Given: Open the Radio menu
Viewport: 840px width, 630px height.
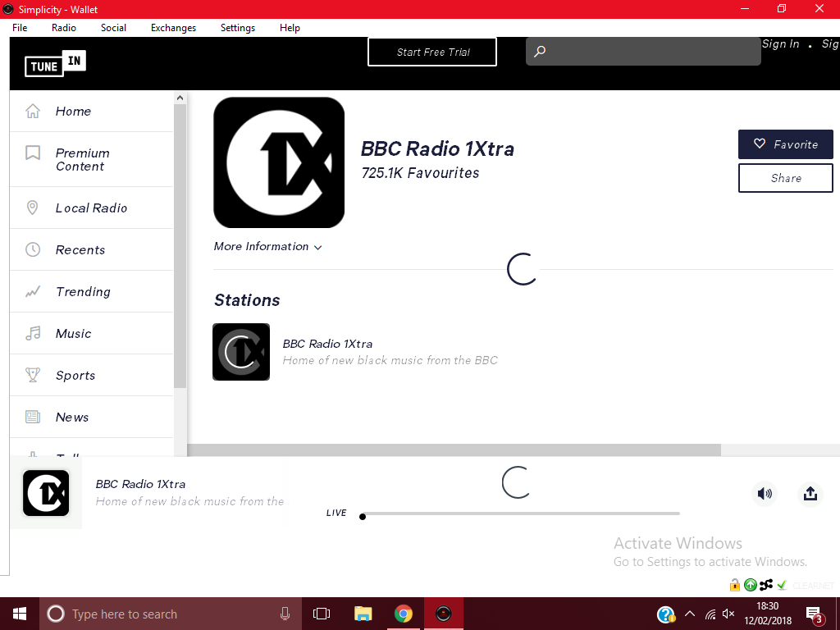Looking at the screenshot, I should click(x=64, y=28).
